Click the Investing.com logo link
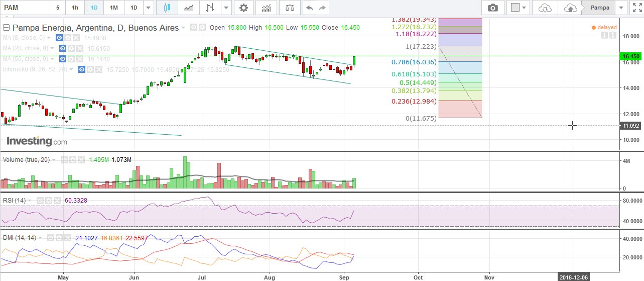This screenshot has width=644, height=281. point(36,141)
